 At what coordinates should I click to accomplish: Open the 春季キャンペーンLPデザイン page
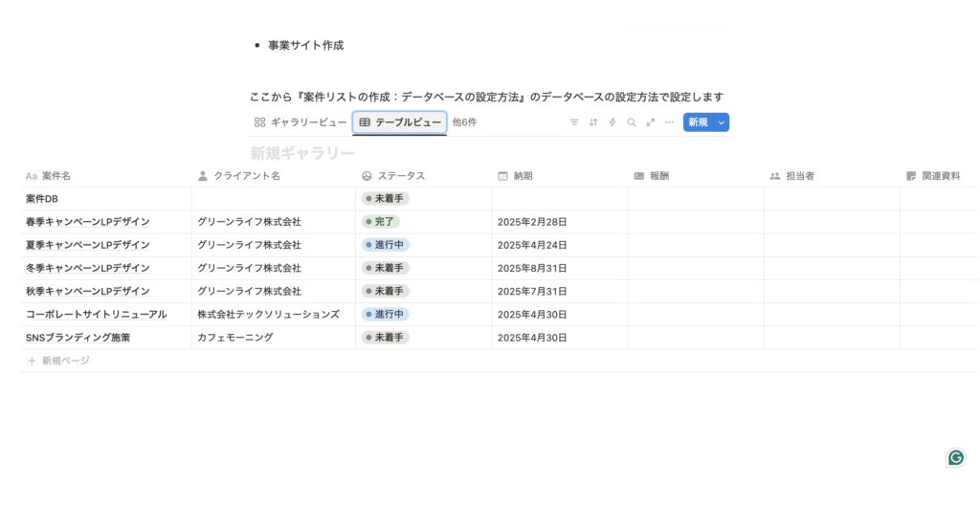pyautogui.click(x=88, y=222)
